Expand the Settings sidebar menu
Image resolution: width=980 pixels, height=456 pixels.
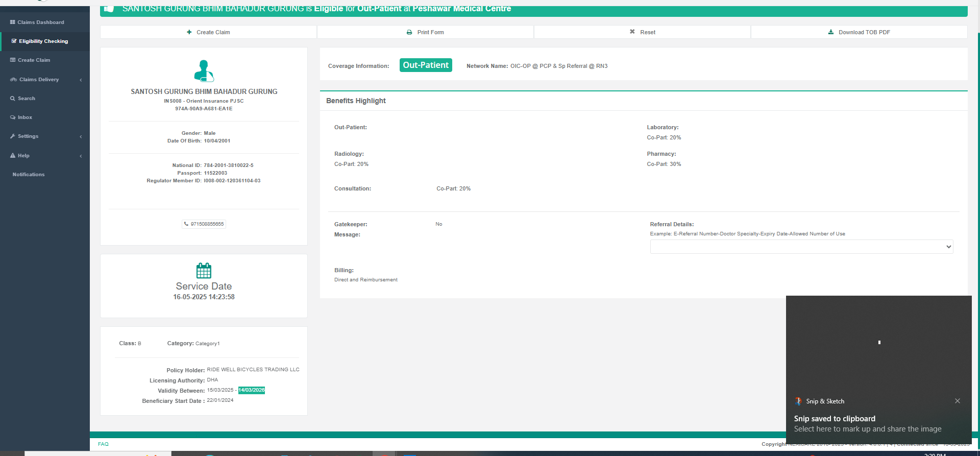click(x=81, y=136)
